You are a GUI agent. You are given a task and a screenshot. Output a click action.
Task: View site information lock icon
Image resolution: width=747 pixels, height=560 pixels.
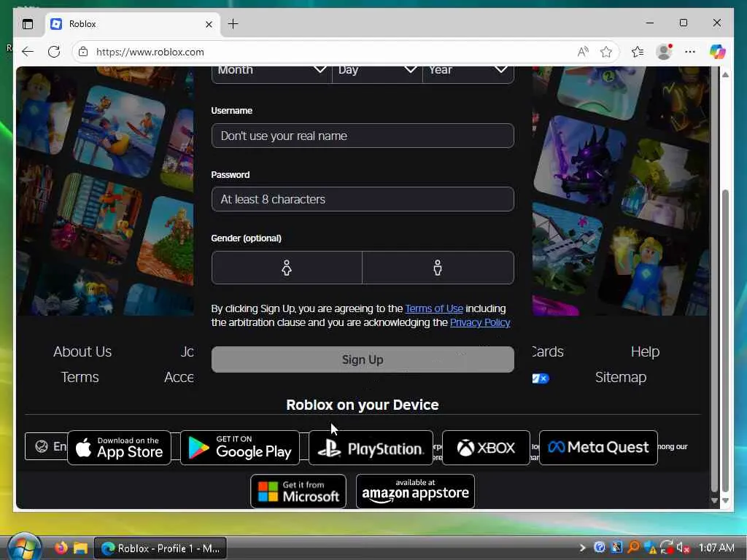[x=83, y=52]
